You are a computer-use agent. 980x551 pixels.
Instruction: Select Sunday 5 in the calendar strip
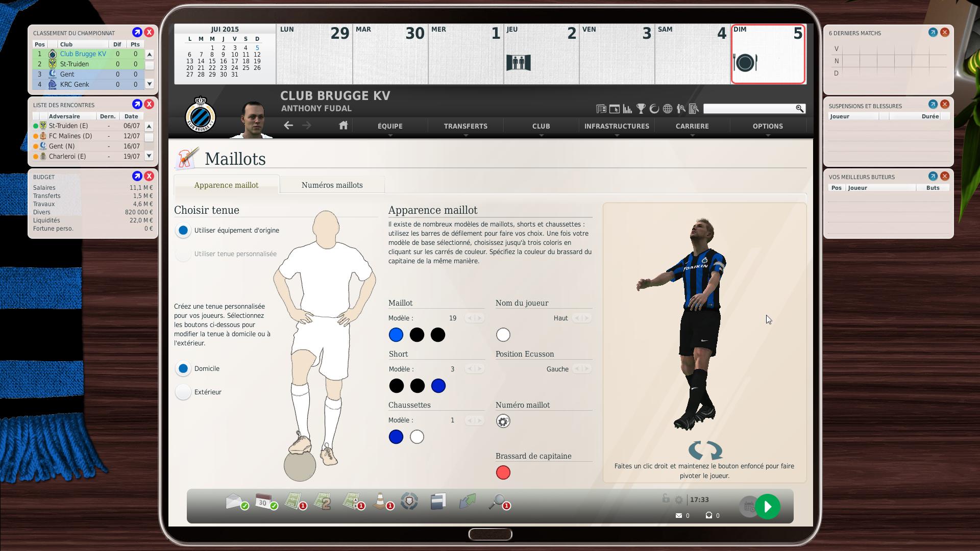[x=768, y=54]
